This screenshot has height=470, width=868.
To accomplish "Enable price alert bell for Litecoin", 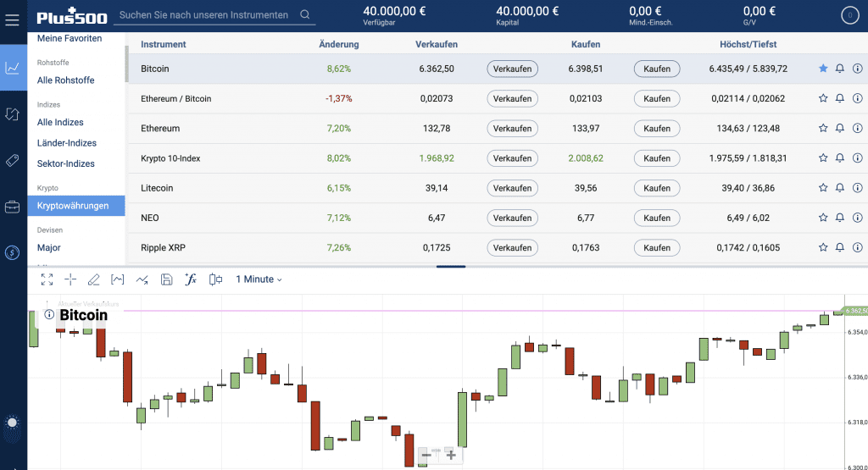I will click(x=840, y=188).
